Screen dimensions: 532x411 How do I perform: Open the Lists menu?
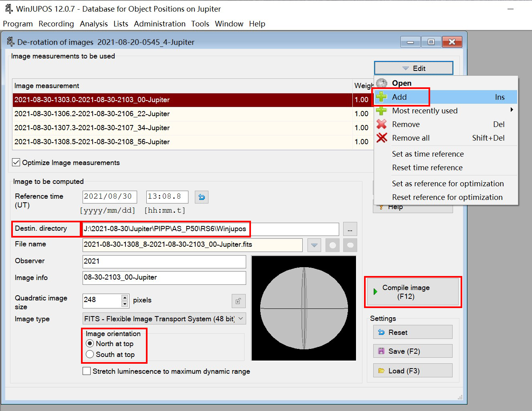point(121,24)
